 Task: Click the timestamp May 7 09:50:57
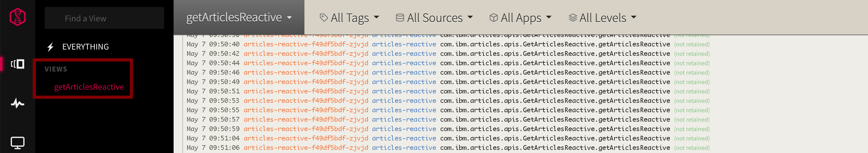[x=213, y=120]
